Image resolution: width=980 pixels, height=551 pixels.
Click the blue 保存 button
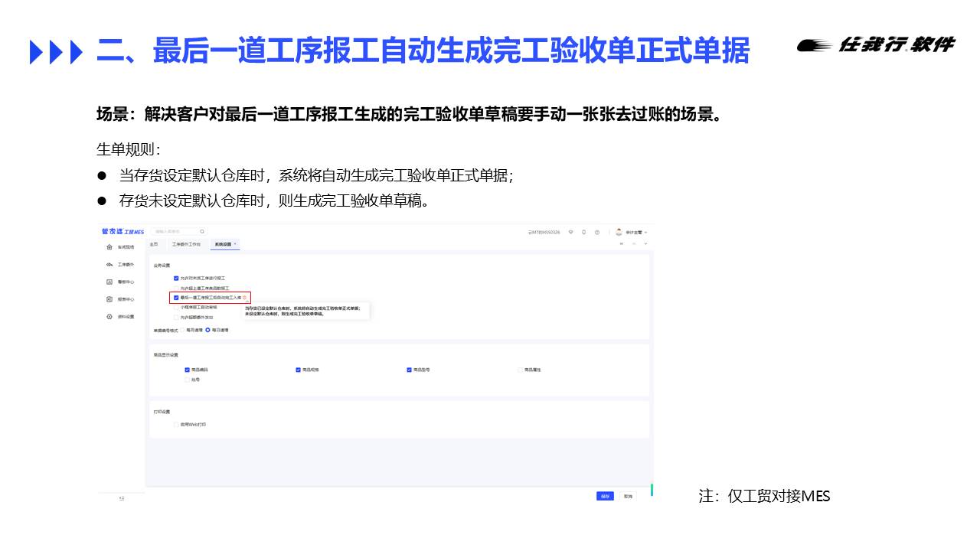pos(605,496)
